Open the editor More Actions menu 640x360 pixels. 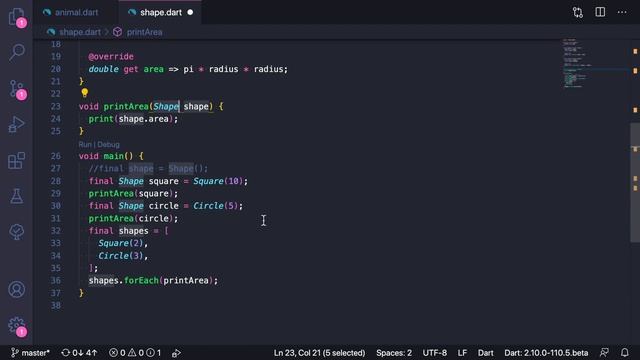(622, 12)
